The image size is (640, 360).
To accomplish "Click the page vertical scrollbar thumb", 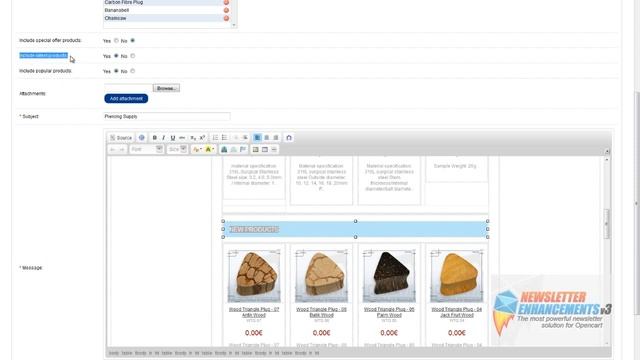I will click(x=637, y=202).
